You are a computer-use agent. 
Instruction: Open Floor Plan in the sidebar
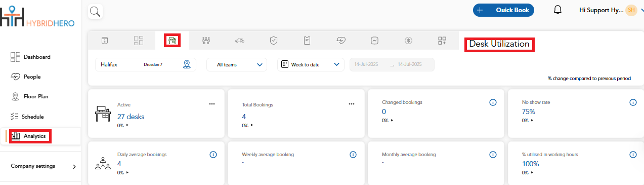pyautogui.click(x=29, y=96)
